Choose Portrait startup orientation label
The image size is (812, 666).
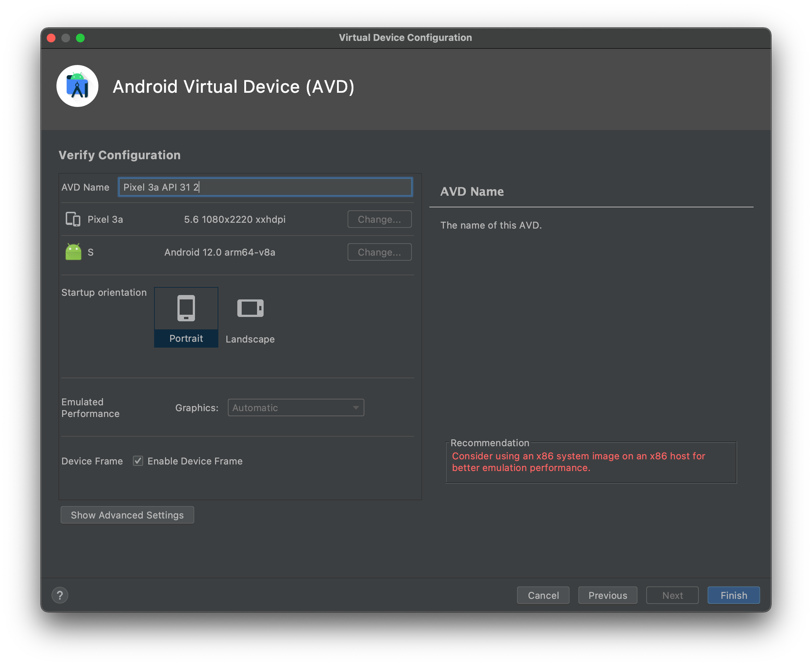pyautogui.click(x=186, y=338)
